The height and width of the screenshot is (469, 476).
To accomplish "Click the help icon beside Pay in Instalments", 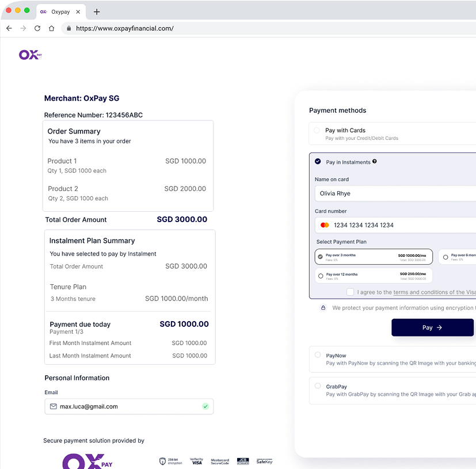I will pos(375,162).
